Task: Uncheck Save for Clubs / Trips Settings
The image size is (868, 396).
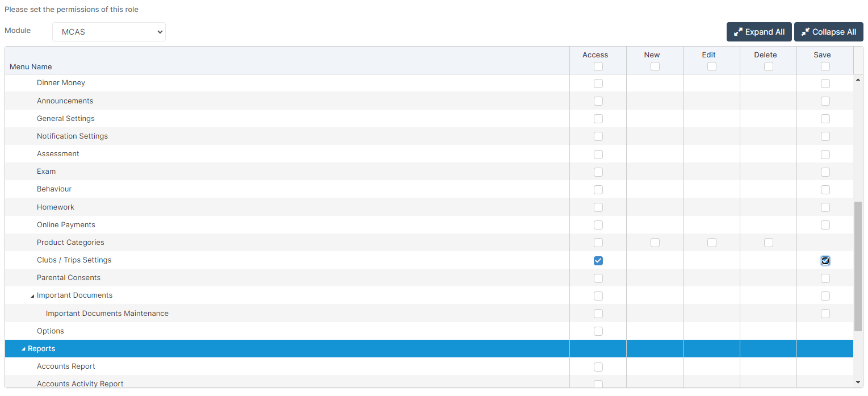Action: pyautogui.click(x=825, y=261)
